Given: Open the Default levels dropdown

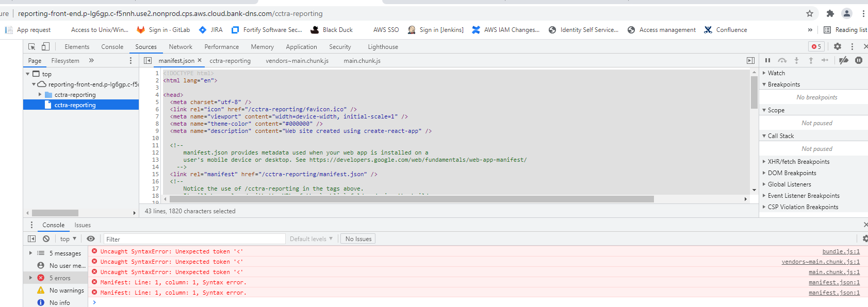Looking at the screenshot, I should coord(311,239).
